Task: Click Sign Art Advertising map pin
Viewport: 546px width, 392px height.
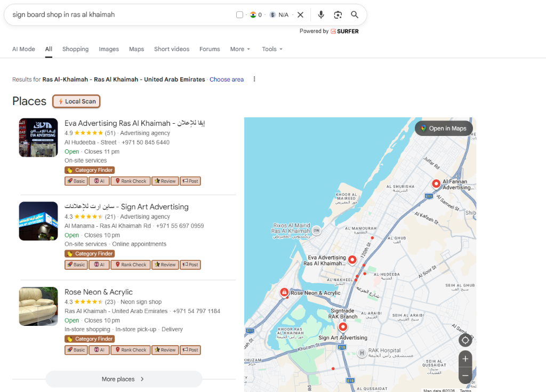Action: [x=343, y=327]
